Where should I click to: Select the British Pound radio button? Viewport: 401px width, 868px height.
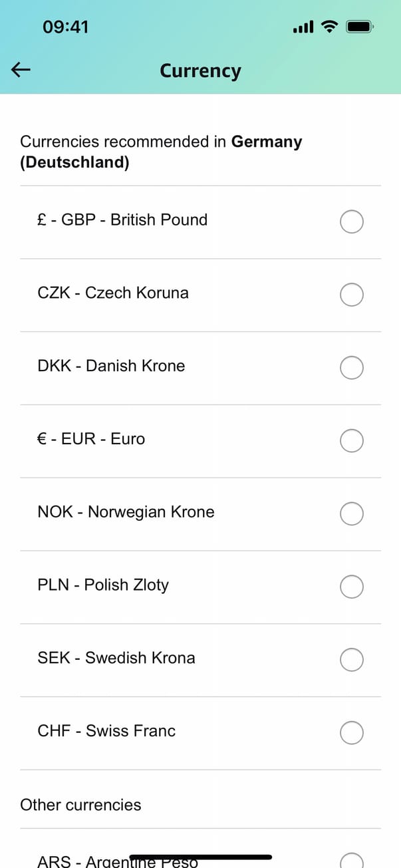[351, 221]
